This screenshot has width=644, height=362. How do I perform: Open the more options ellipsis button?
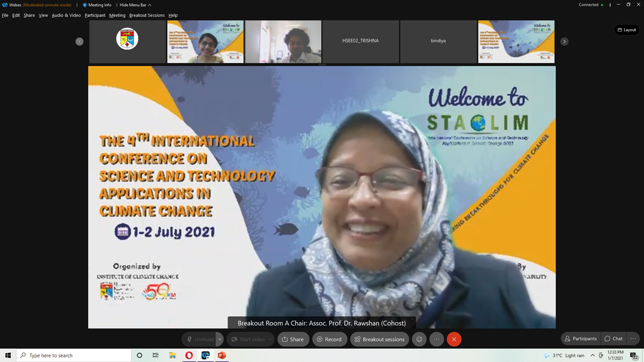click(437, 339)
